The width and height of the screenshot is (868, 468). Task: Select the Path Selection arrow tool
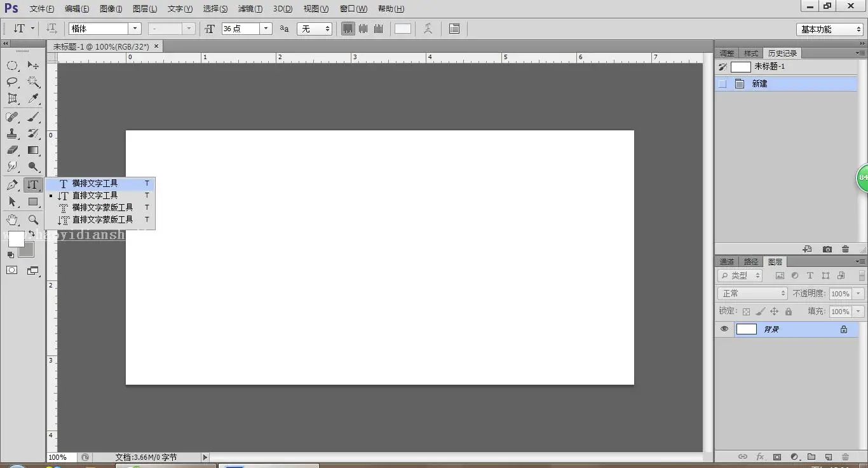tap(12, 202)
